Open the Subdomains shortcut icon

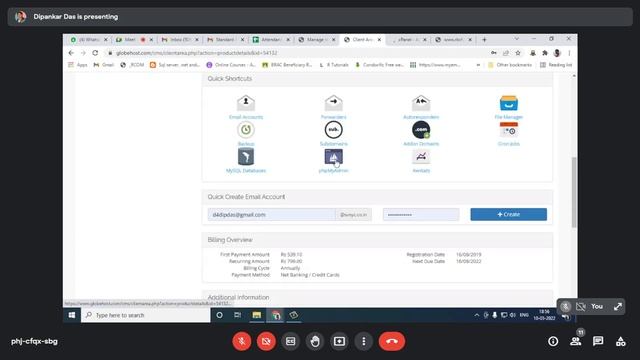point(333,130)
